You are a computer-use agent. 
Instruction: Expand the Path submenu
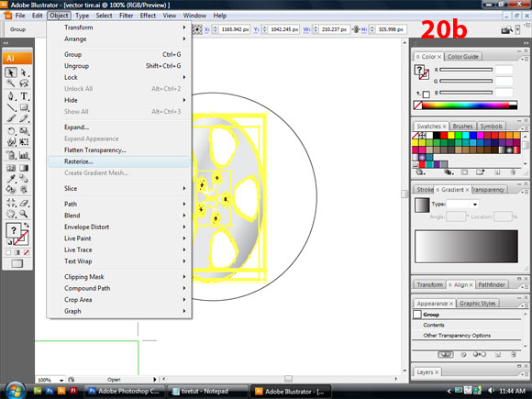click(118, 204)
